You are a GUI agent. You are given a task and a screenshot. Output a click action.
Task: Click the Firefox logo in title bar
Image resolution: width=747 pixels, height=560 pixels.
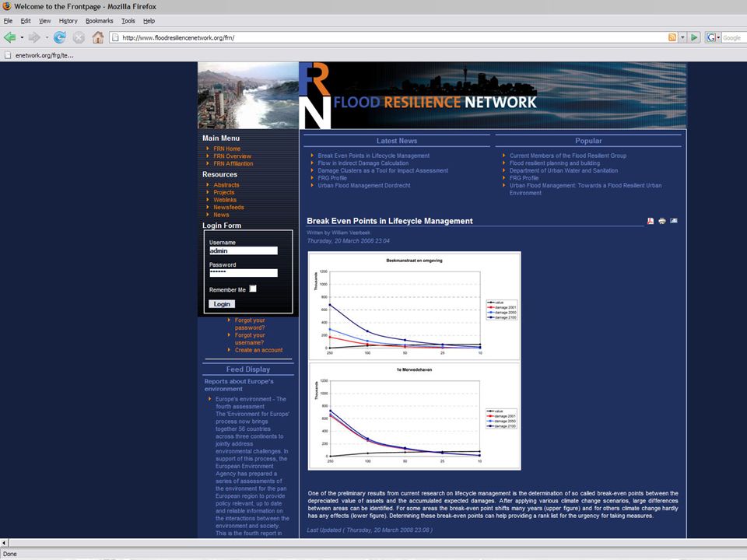click(x=7, y=6)
